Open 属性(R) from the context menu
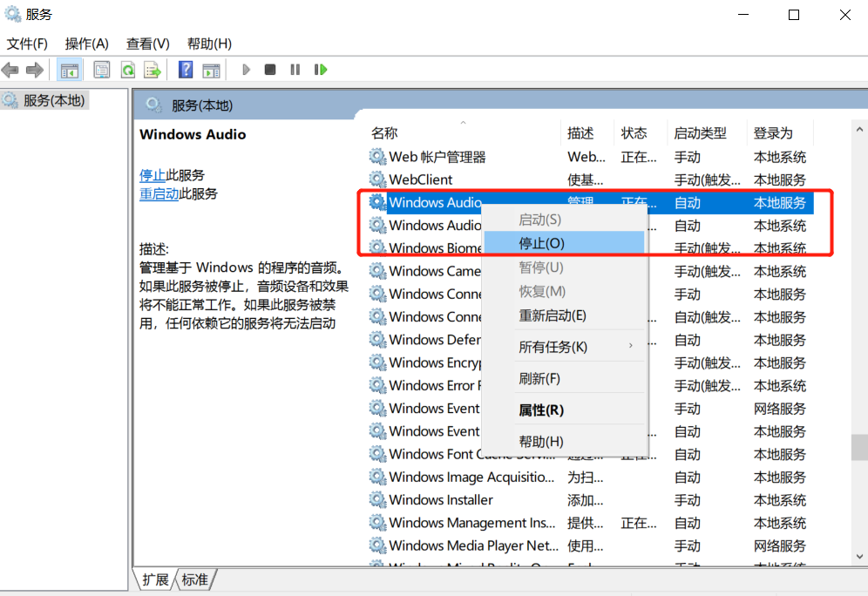This screenshot has height=596, width=868. point(564,410)
